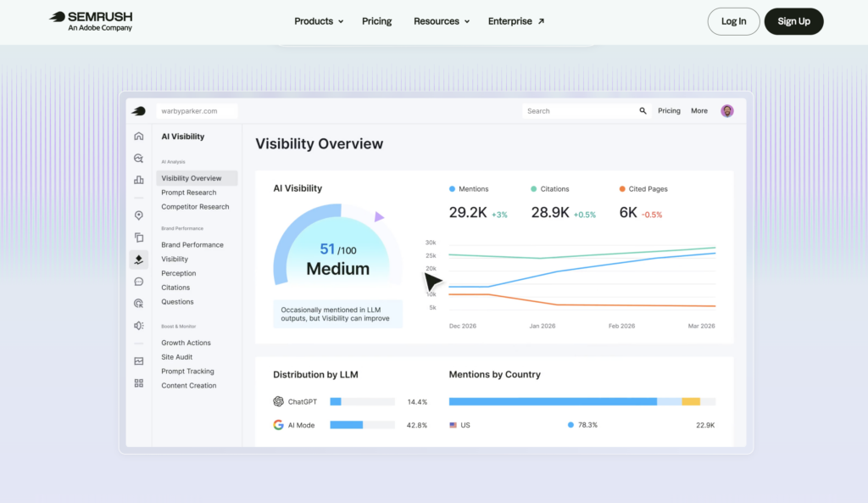Open Site Audit in Boost & Monitor

176,357
